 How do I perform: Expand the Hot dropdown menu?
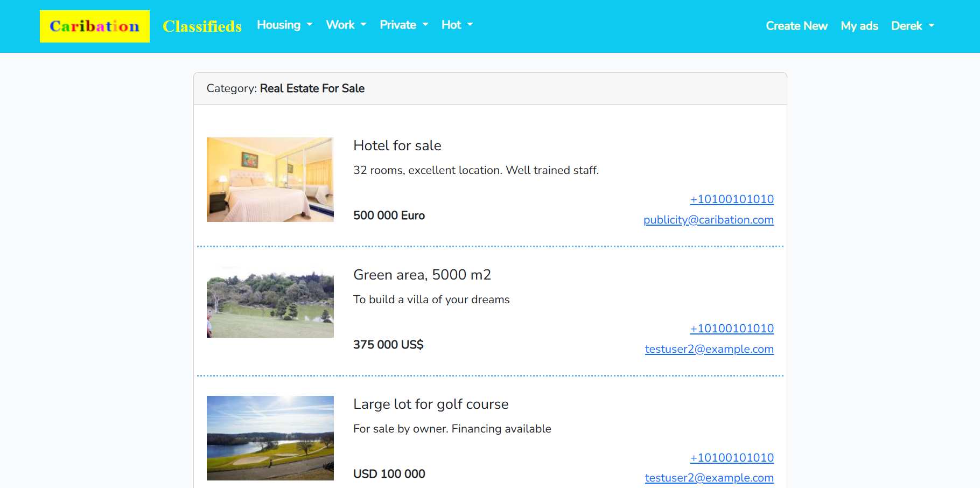pyautogui.click(x=457, y=25)
